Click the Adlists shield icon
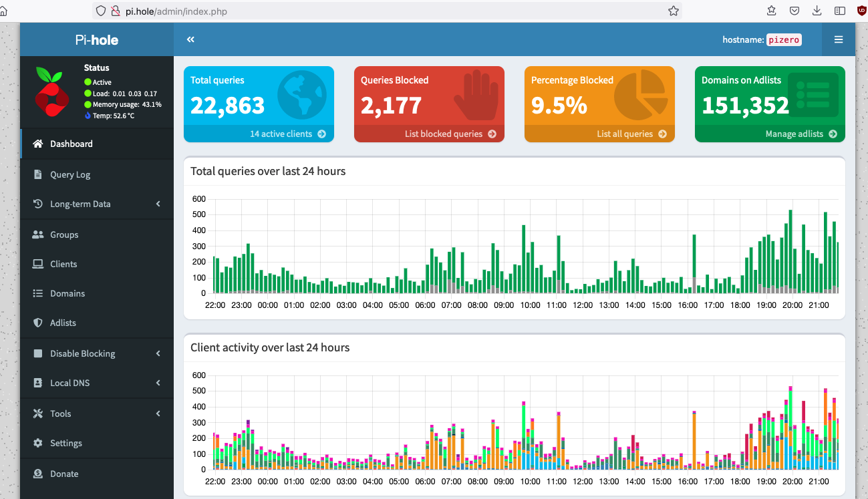868x499 pixels. (x=37, y=323)
